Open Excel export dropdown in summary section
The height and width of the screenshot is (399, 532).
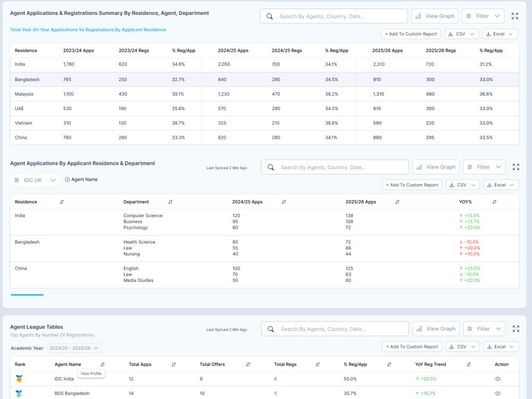click(500, 34)
